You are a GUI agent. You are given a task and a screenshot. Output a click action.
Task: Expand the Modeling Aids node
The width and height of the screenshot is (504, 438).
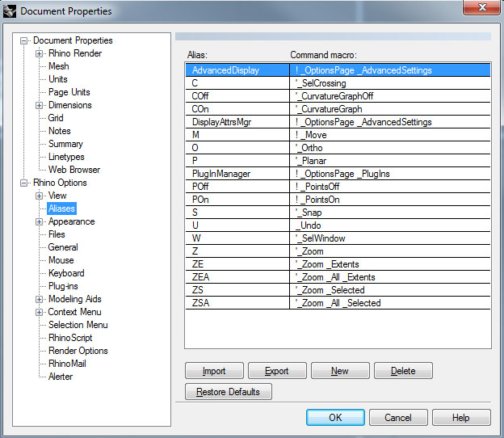click(40, 299)
